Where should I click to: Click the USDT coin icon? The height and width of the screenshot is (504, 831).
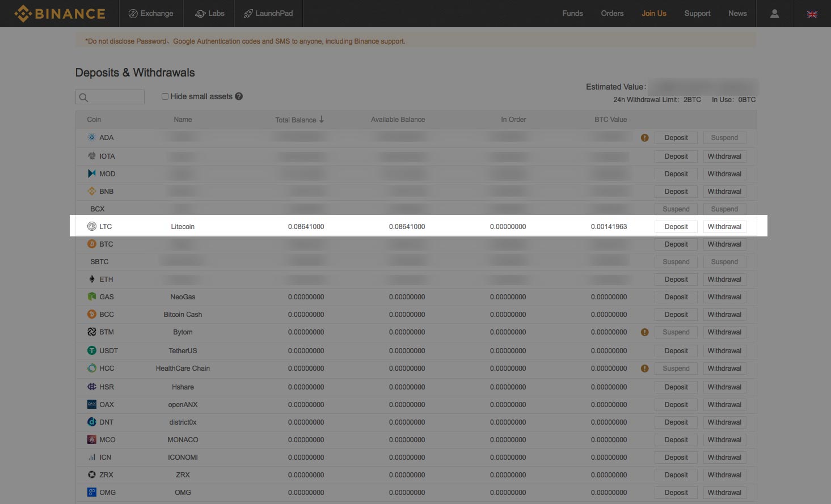coord(92,350)
